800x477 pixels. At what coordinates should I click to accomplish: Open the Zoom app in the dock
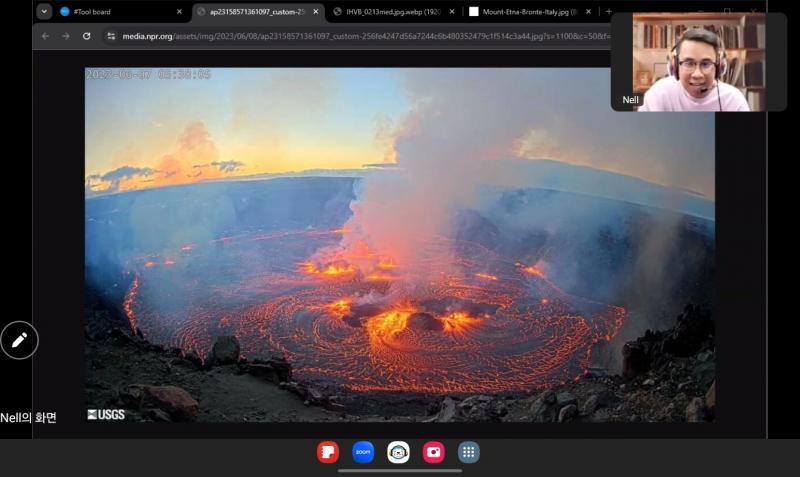pos(363,452)
